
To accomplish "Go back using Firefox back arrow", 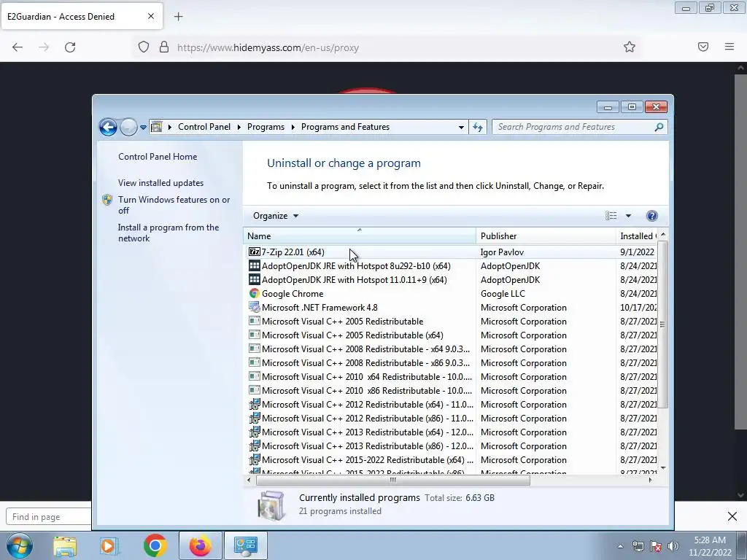I will [x=18, y=47].
